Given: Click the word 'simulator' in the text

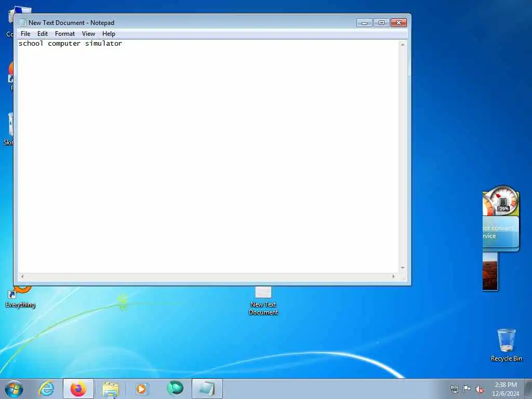Looking at the screenshot, I should [103, 44].
